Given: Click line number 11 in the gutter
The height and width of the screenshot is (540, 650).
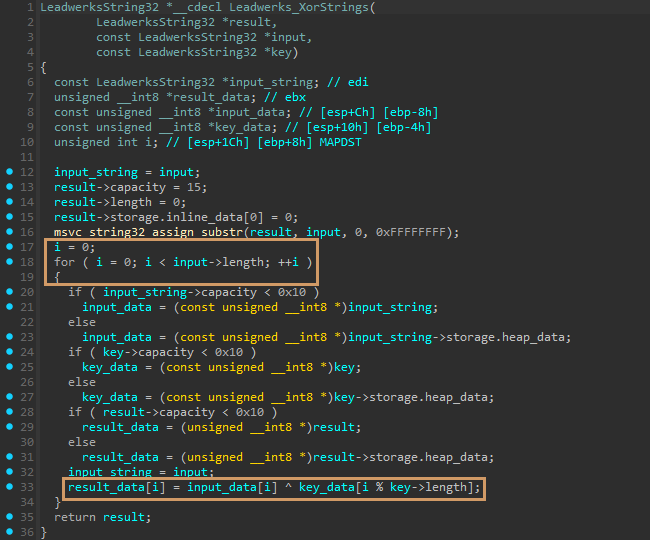Looking at the screenshot, I should click(27, 157).
